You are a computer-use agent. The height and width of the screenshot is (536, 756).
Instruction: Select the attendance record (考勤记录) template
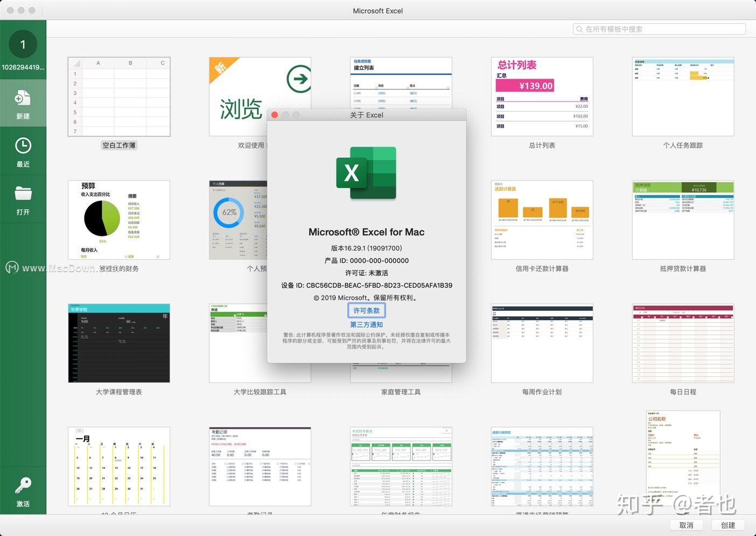(260, 467)
